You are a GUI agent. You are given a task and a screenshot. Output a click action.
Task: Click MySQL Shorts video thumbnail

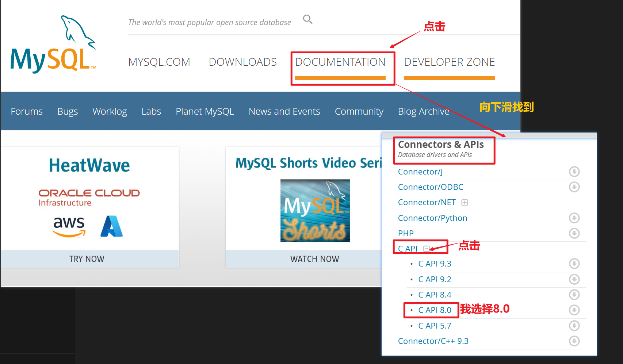coord(315,211)
